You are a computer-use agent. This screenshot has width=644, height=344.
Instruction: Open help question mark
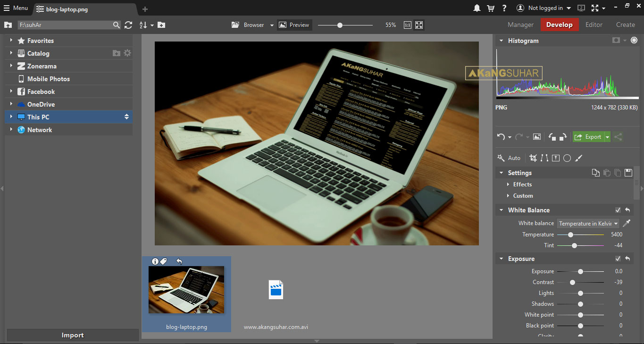click(x=504, y=8)
